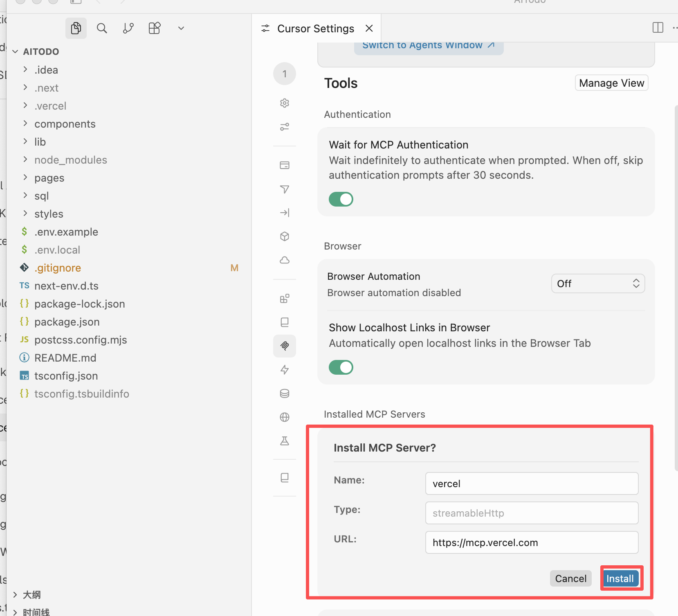Open package.json in the explorer
This screenshot has width=678, height=616.
pyautogui.click(x=67, y=322)
